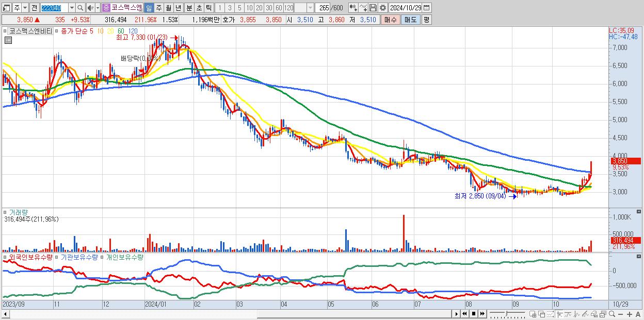Select the 일 daily chart period
This screenshot has height=320, width=644.
(x=149, y=8)
